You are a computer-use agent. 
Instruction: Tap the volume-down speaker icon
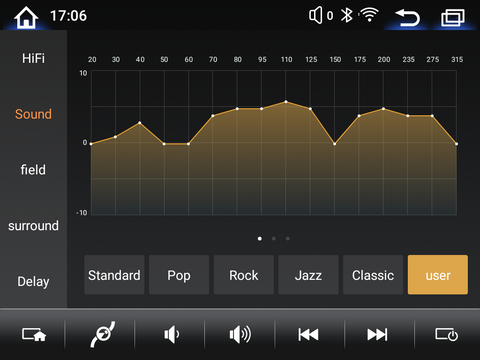pos(172,334)
